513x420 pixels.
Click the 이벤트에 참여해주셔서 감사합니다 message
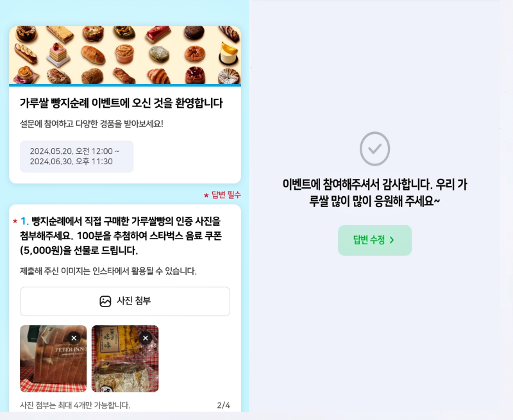point(374,192)
